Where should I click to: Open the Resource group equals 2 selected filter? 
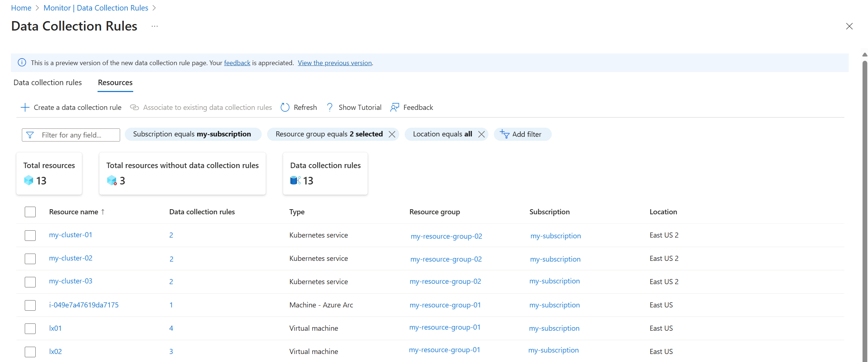(x=328, y=134)
